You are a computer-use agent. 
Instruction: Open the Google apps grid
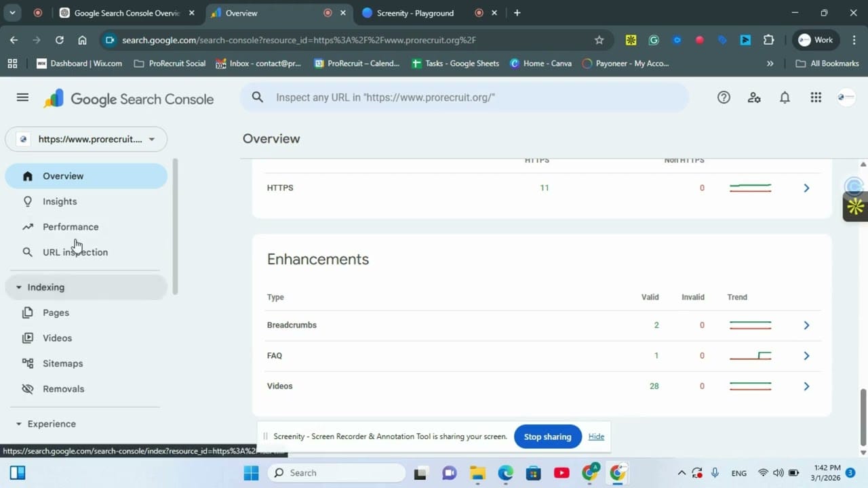click(816, 98)
